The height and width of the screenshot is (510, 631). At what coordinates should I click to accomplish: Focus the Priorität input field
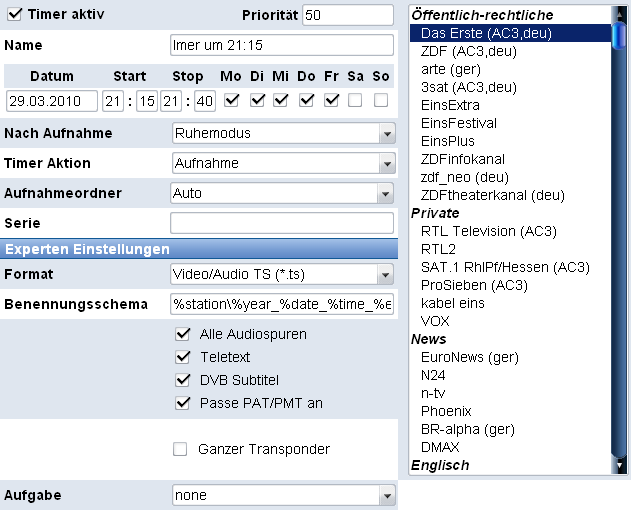pos(348,15)
